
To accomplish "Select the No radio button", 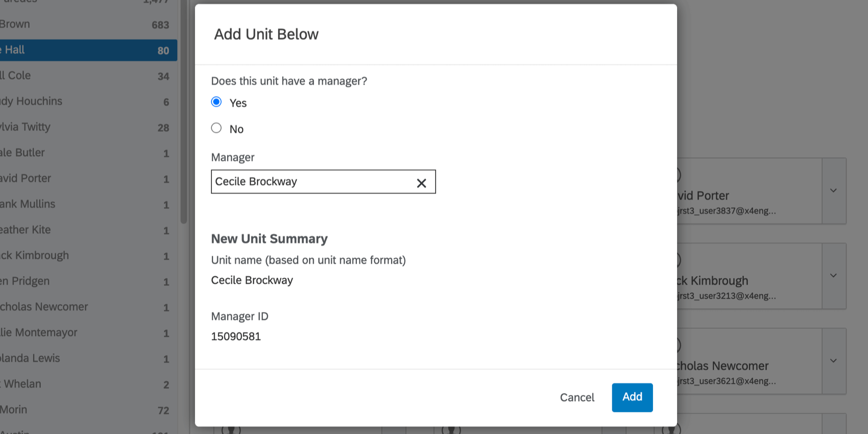I will [216, 128].
